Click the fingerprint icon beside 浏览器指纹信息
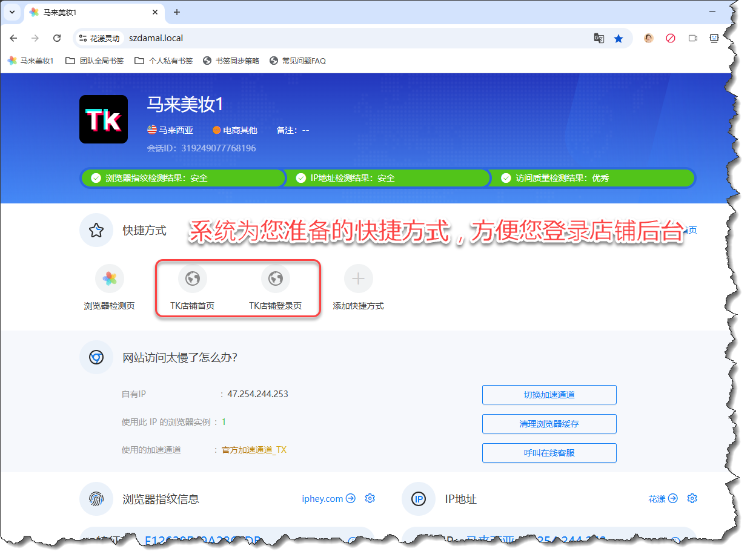753x560 pixels. tap(96, 499)
